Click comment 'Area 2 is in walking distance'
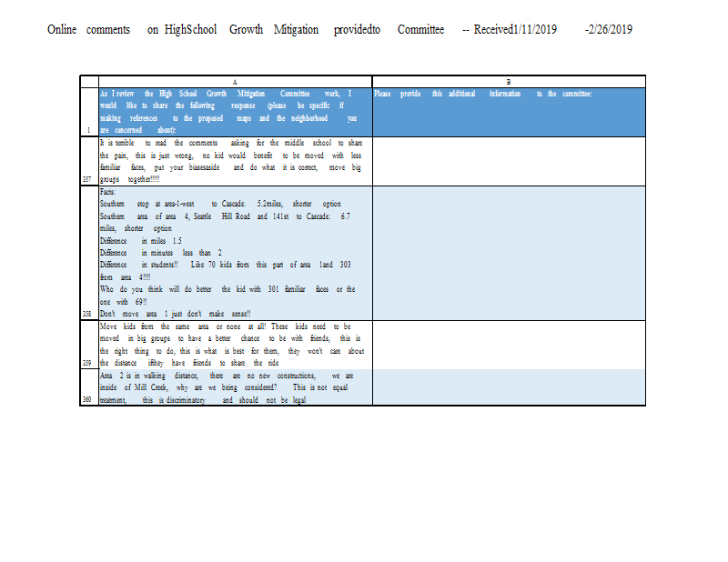728x562 pixels. coord(236,387)
